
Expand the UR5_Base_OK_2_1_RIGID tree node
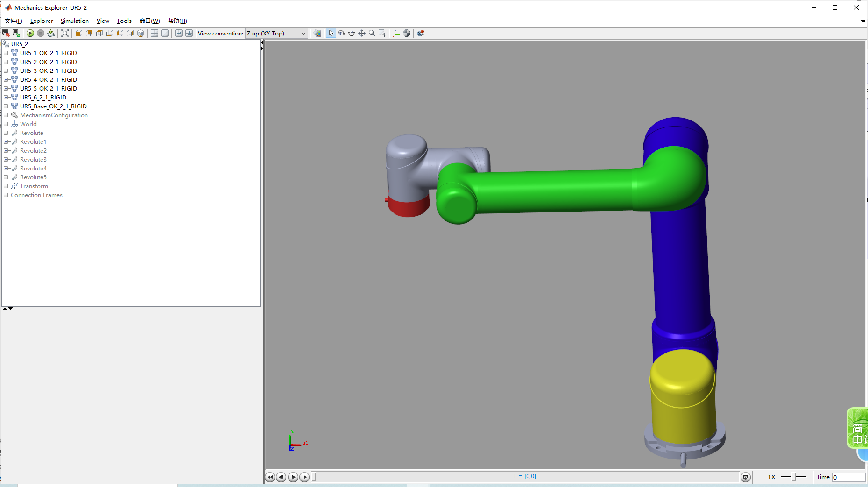coord(6,106)
